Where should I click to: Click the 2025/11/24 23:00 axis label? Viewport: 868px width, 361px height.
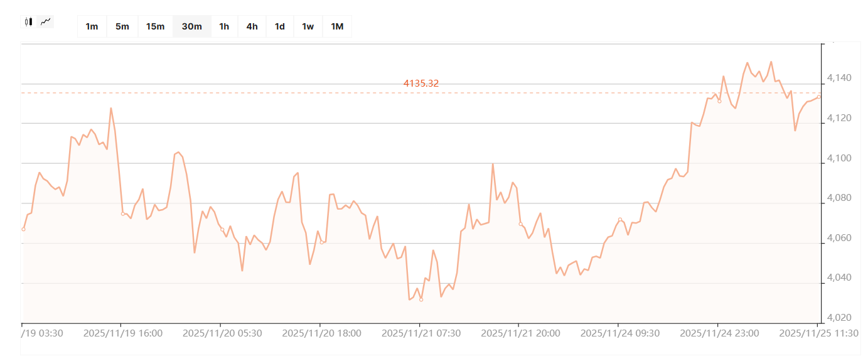click(x=719, y=333)
